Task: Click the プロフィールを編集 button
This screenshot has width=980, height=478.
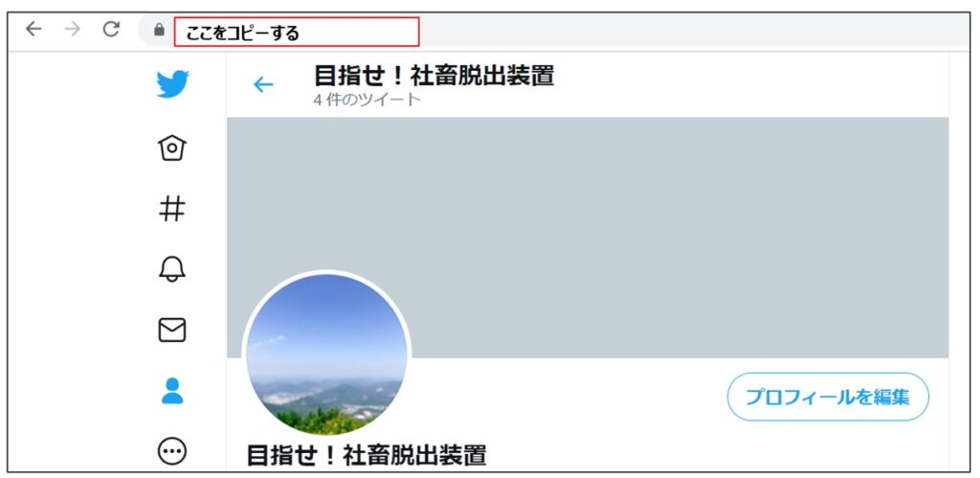Action: (828, 397)
